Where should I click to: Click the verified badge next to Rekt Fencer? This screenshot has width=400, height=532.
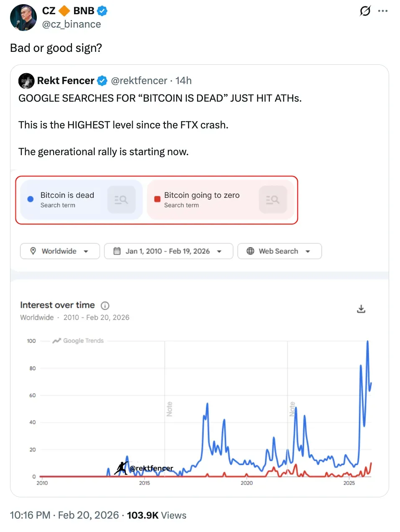click(x=102, y=81)
